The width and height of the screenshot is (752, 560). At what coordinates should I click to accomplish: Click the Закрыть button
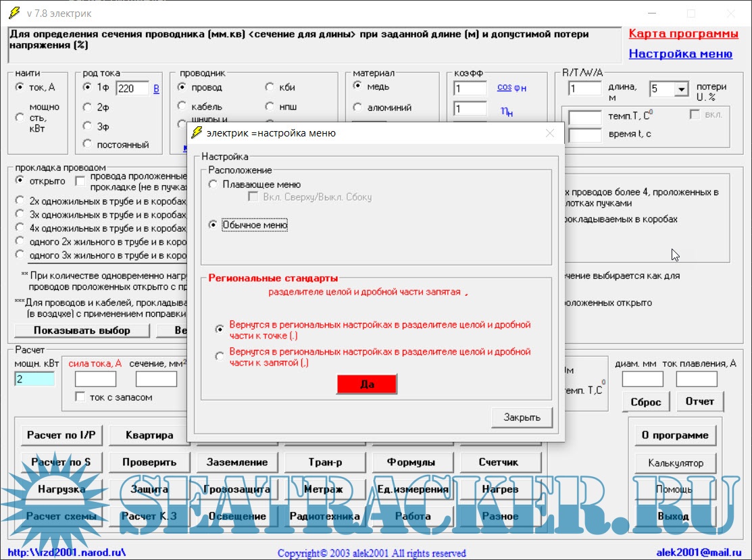pyautogui.click(x=522, y=417)
